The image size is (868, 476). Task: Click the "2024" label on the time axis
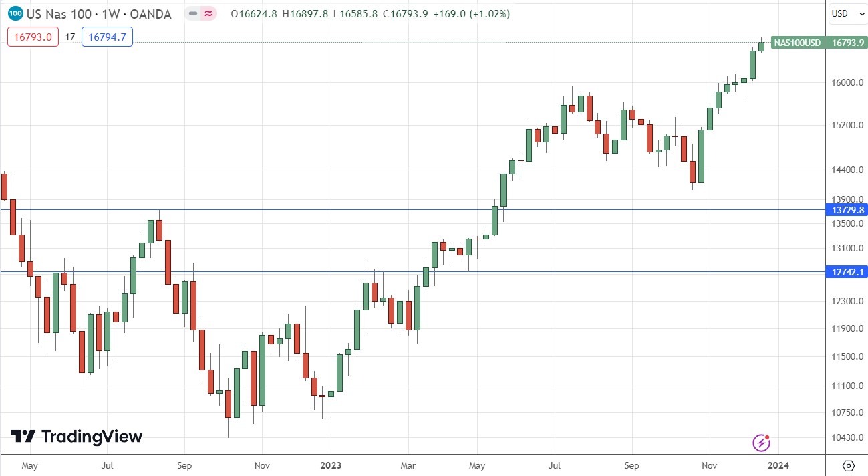779,465
